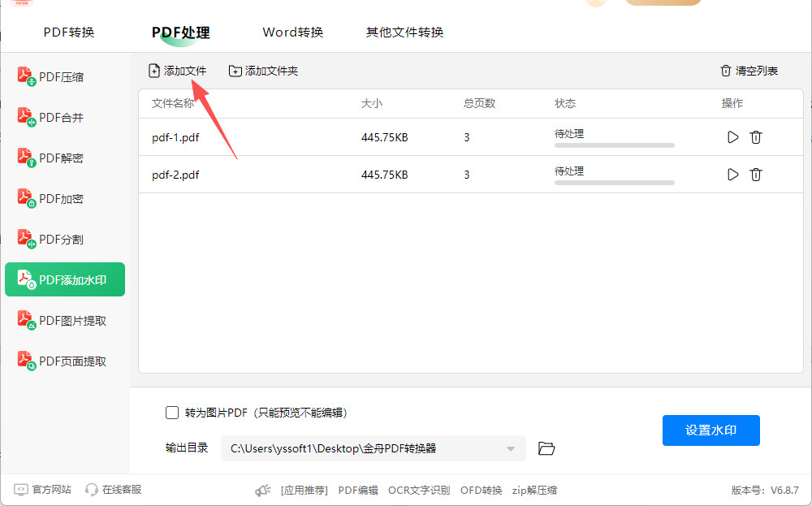Viewport: 812px width, 506px height.
Task: Click 待处理 status of pdf-2.pdf
Action: click(569, 171)
